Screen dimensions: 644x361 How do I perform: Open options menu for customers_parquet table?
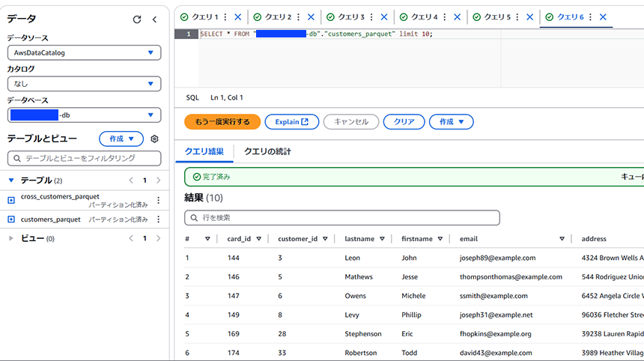[159, 219]
